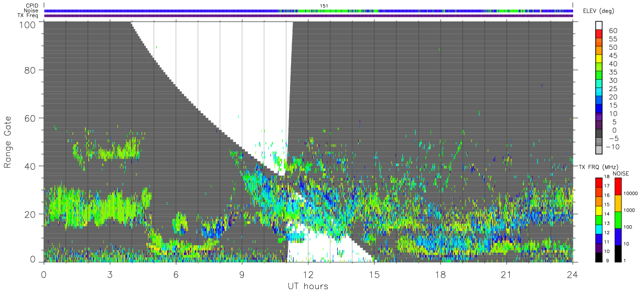Click the TX FRQ legend label 13
The height and width of the screenshot is (297, 644).
coord(607,223)
